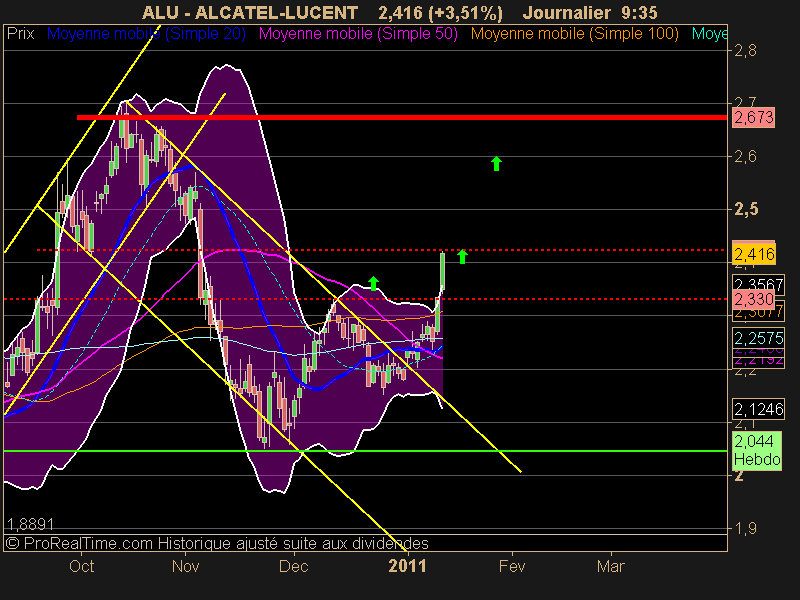The image size is (800, 600).
Task: Click the '(+3,51%)' change value in title
Action: coord(466,12)
